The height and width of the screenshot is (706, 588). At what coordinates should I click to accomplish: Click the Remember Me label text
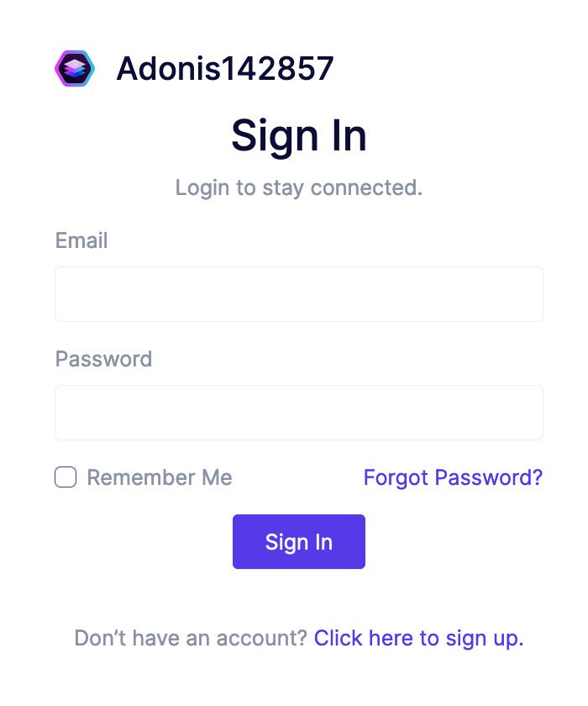click(x=160, y=477)
